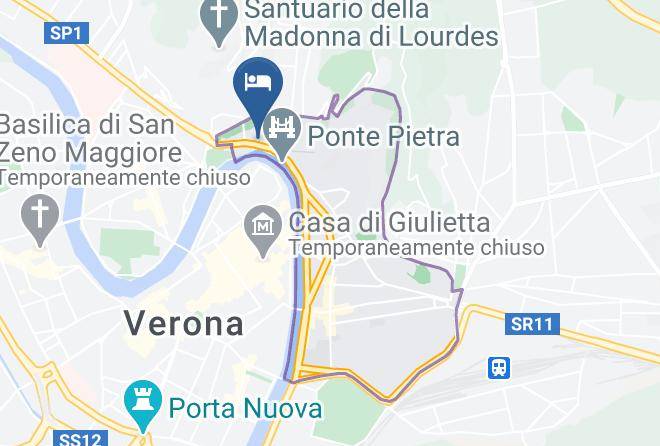Click the train station icon

pos(499,368)
